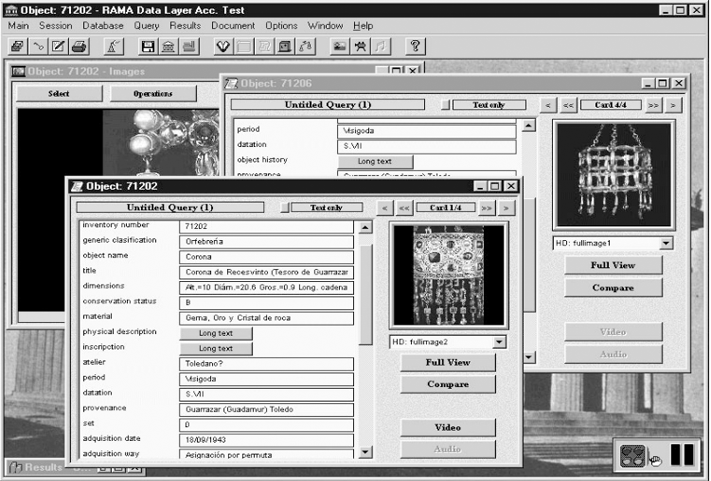This screenshot has height=481, width=711.
Task: Click the computer monitor toolbar icon
Action: coord(285,46)
